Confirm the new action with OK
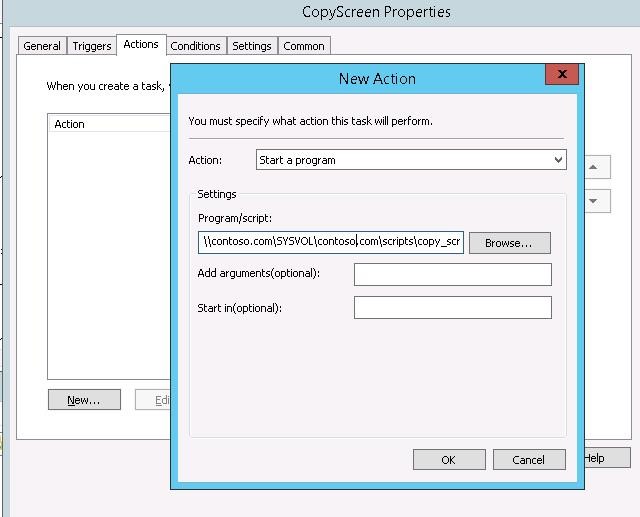This screenshot has height=517, width=640. (448, 460)
